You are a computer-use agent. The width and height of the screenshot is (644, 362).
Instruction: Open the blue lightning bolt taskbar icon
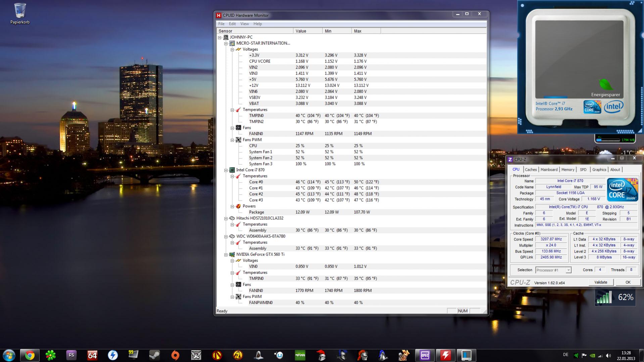coord(113,355)
